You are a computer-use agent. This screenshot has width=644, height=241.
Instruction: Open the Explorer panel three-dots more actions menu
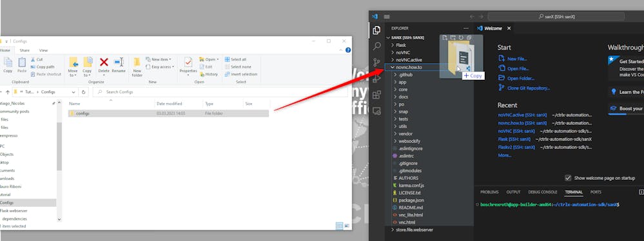click(x=465, y=28)
